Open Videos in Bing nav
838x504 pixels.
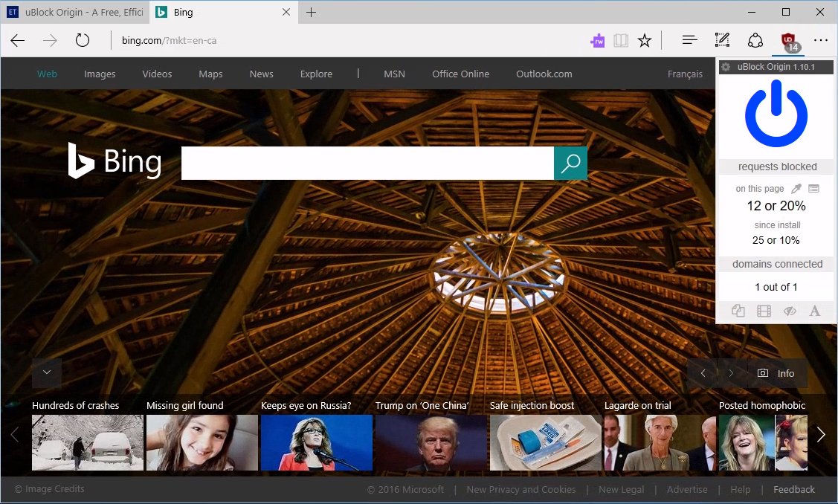(157, 74)
